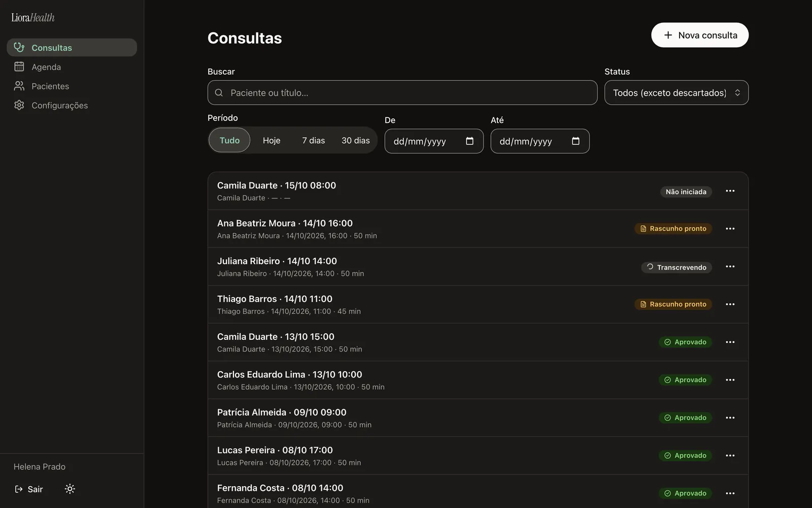Click the stethoscope icon next to Consultas

(x=19, y=47)
